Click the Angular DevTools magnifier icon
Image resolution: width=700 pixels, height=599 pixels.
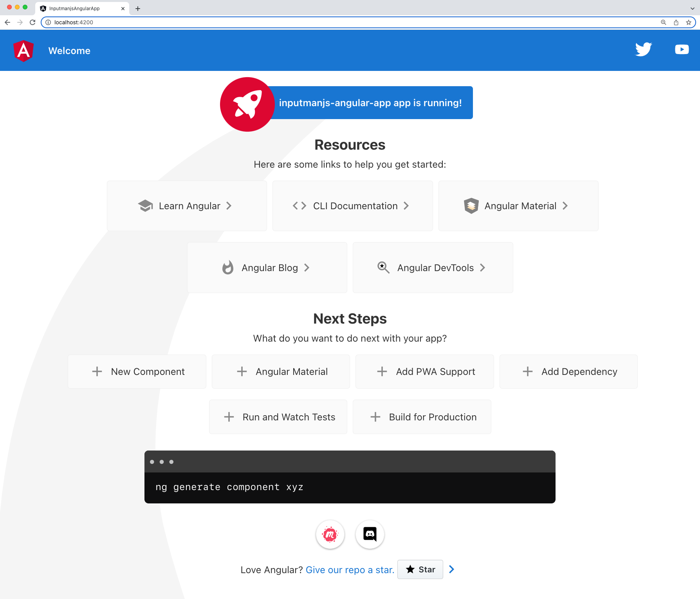383,268
